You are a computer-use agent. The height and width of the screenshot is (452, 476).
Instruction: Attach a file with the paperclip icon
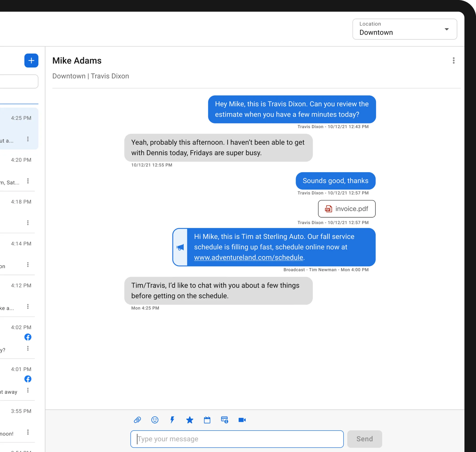[137, 420]
